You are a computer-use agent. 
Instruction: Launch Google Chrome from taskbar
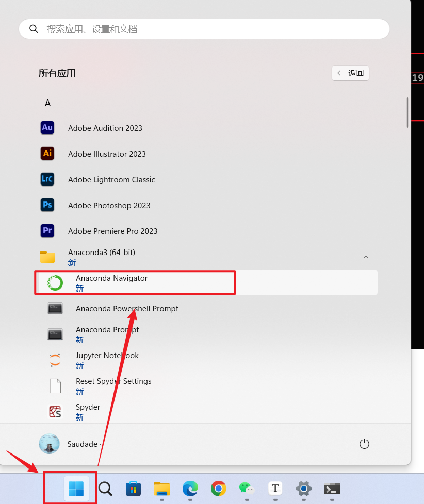(218, 489)
